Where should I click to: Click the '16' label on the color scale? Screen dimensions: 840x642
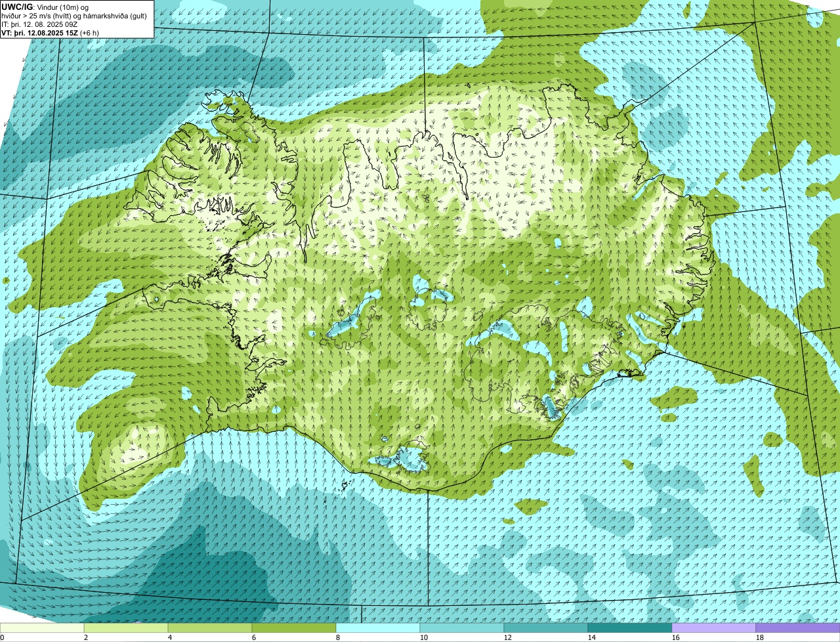coord(676,637)
